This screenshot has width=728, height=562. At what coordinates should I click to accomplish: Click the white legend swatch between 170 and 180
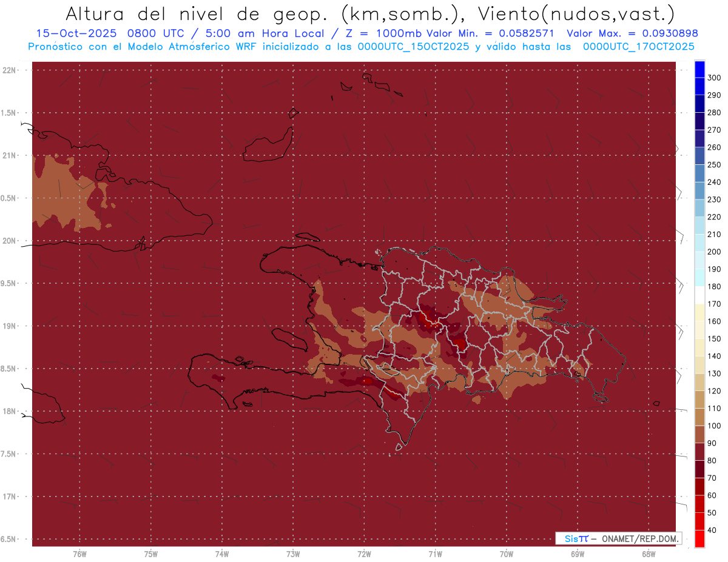pyautogui.click(x=699, y=295)
